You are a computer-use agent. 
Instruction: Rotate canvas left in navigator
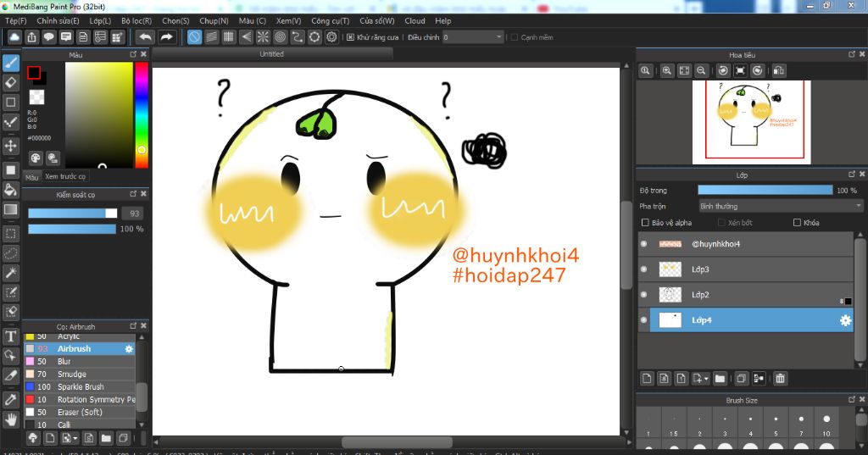coord(723,70)
